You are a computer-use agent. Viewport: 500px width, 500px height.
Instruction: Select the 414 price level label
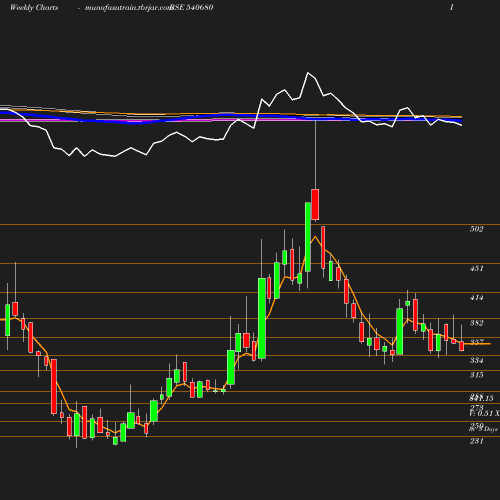pos(476,297)
